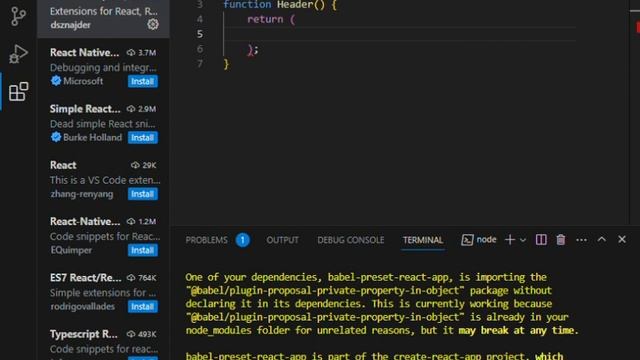
Task: Click the rodrigovallades publisher name
Action: tap(83, 307)
